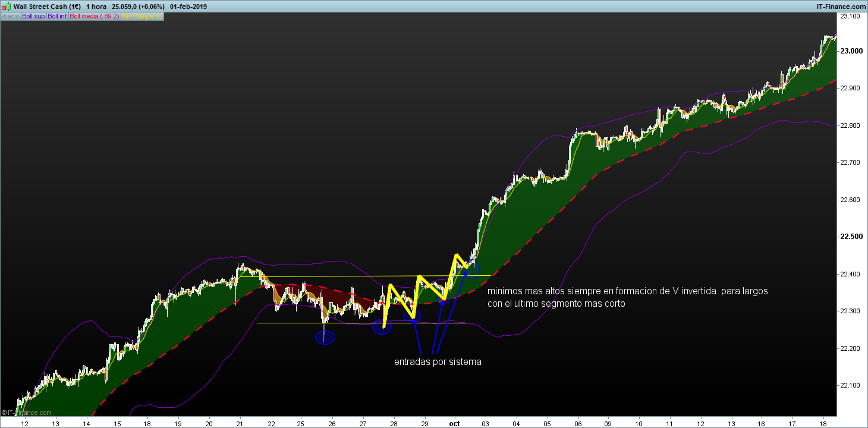Open the MM (Simple 9) indicator label
This screenshot has height=428, width=868.
point(141,16)
